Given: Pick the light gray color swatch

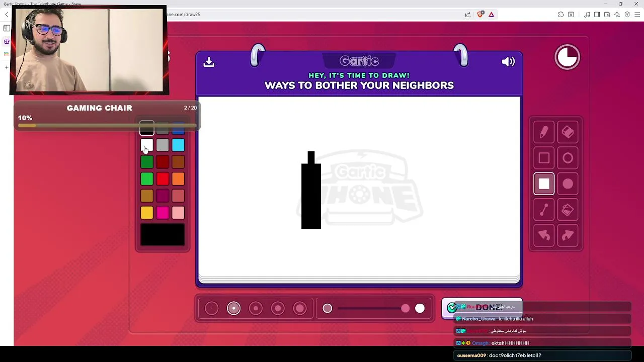Looking at the screenshot, I should pos(163,145).
